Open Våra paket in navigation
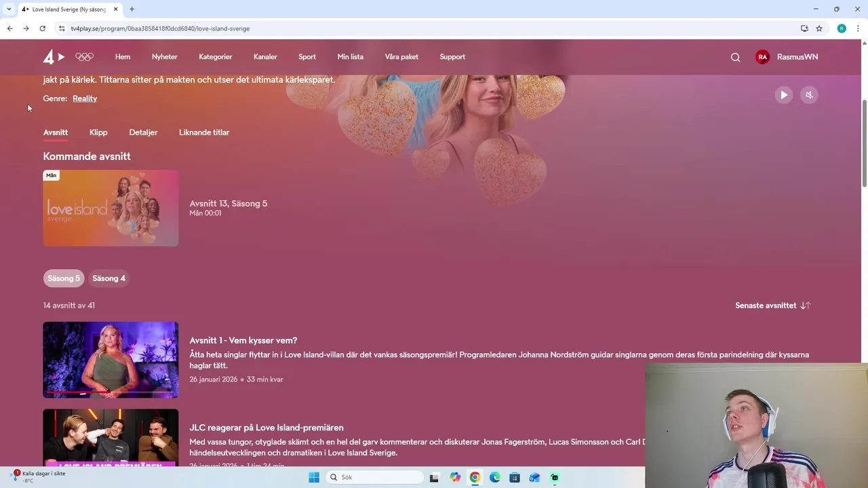 pyautogui.click(x=401, y=57)
